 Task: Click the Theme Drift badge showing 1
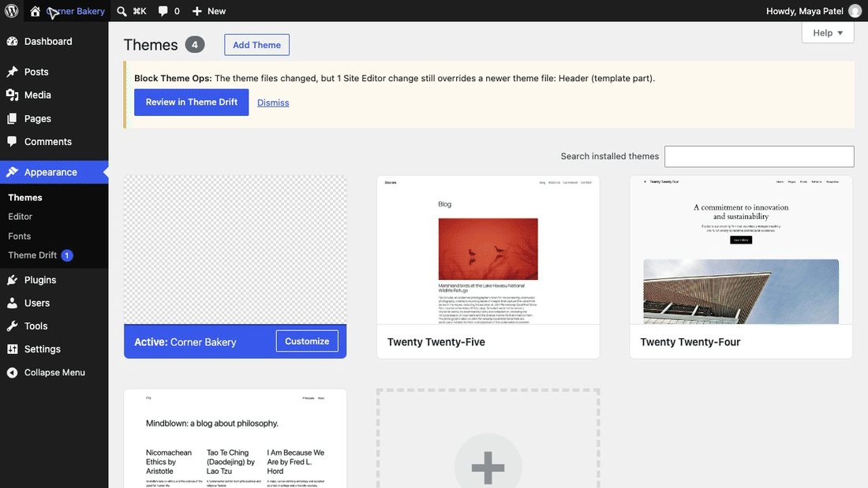coord(66,255)
